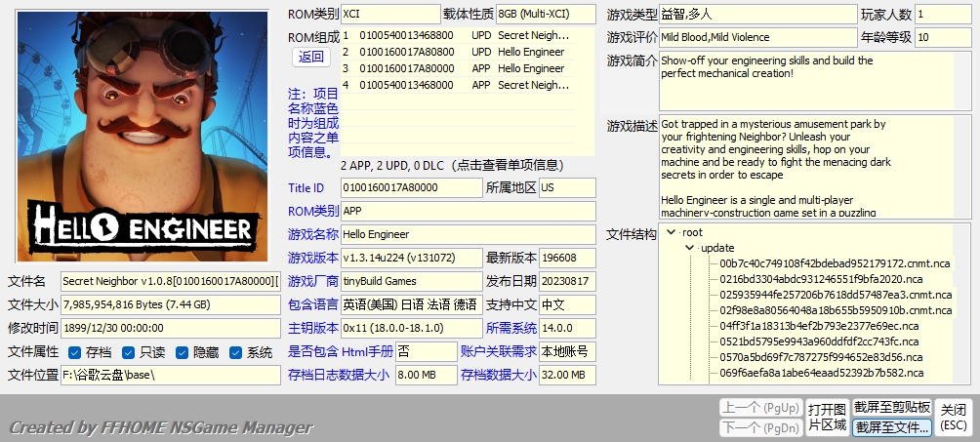Click the 最新版本 field 196608
Image resolution: width=980 pixels, height=442 pixels.
click(567, 258)
